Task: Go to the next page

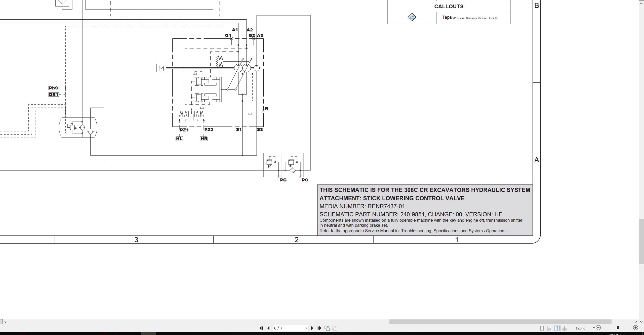Action: 312,328
